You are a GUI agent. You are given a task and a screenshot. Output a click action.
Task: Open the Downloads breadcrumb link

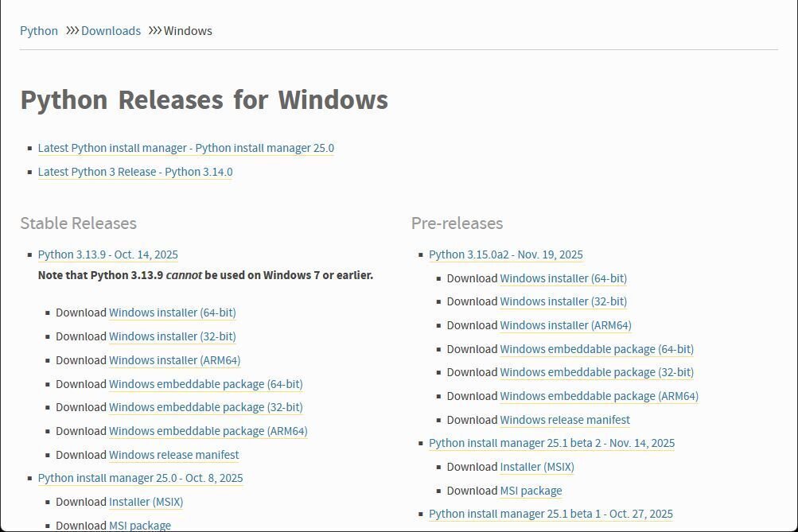pyautogui.click(x=111, y=30)
